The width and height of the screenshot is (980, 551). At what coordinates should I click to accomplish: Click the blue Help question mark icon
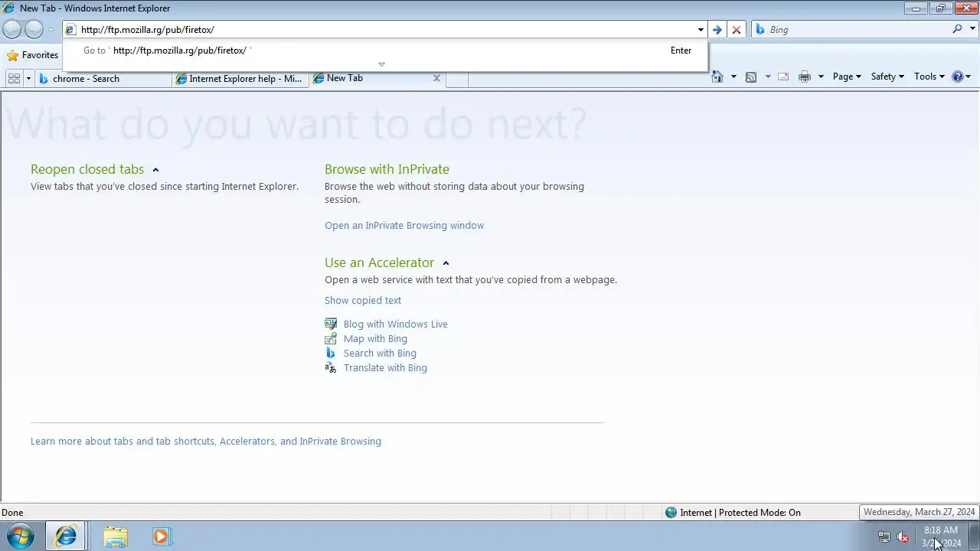[x=957, y=77]
